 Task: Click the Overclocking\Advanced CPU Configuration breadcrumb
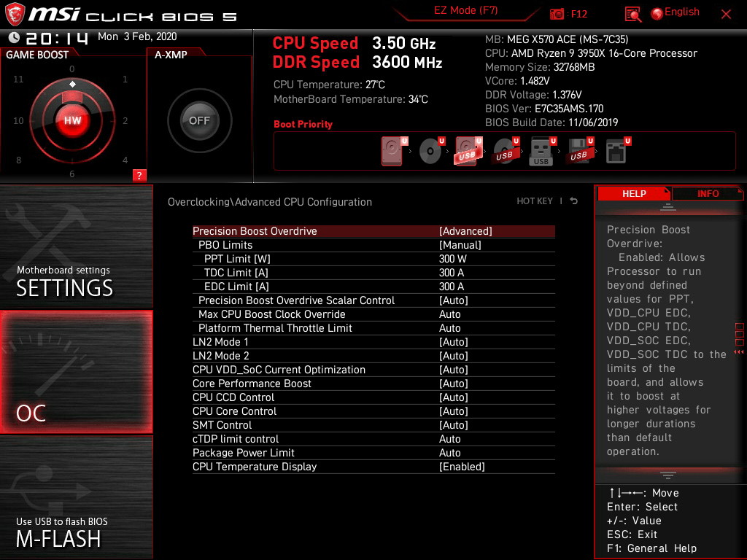click(270, 202)
